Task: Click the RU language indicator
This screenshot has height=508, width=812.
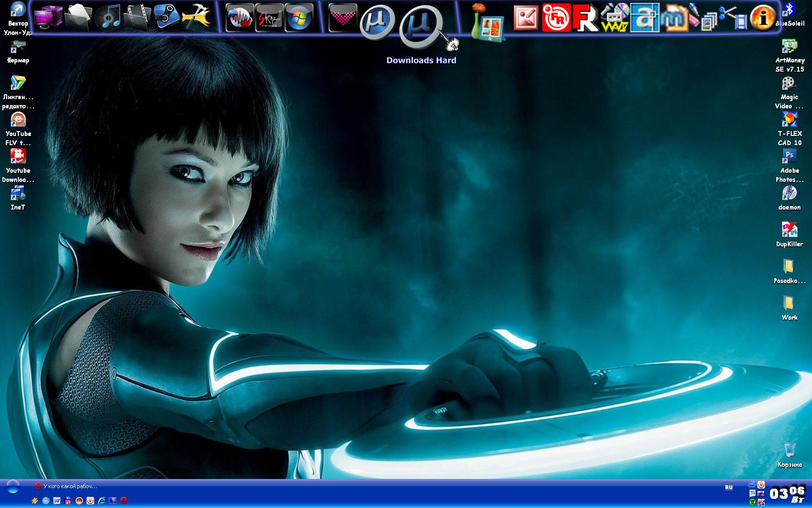Action: coord(728,487)
